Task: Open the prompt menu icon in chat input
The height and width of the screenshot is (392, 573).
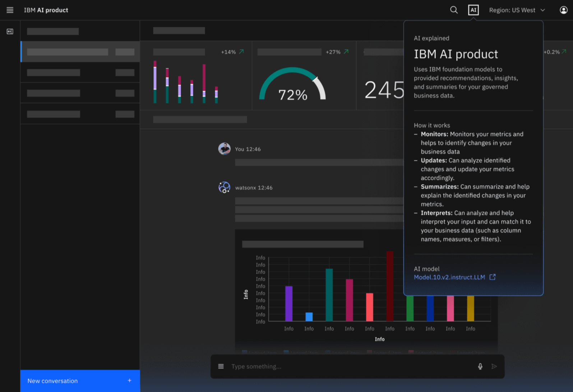Action: coord(221,367)
